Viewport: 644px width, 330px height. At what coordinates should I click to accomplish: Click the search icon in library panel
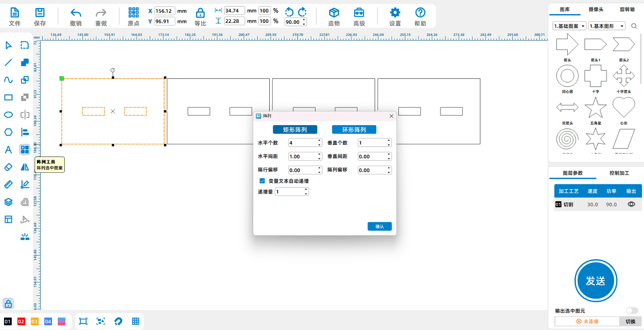634,26
